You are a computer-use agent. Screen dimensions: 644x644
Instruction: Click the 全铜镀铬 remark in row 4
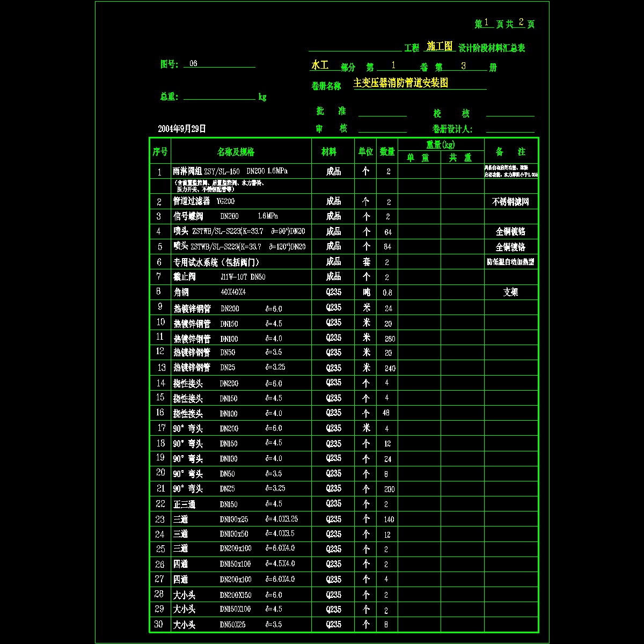click(x=510, y=232)
